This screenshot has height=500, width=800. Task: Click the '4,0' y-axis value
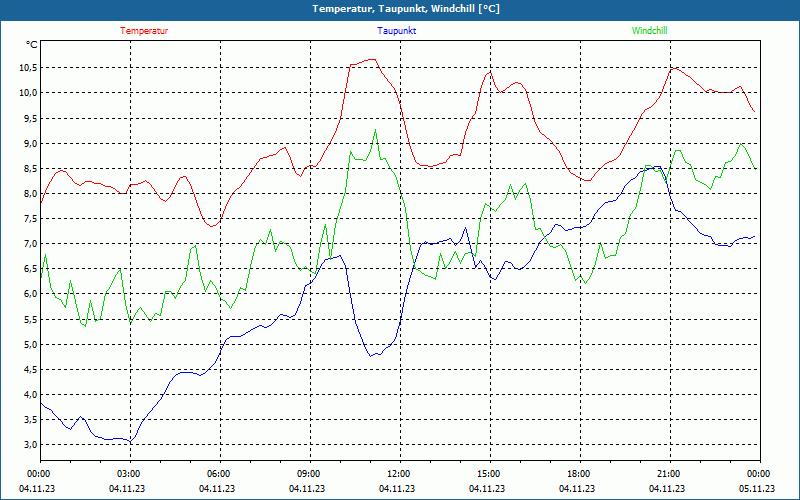click(30, 394)
